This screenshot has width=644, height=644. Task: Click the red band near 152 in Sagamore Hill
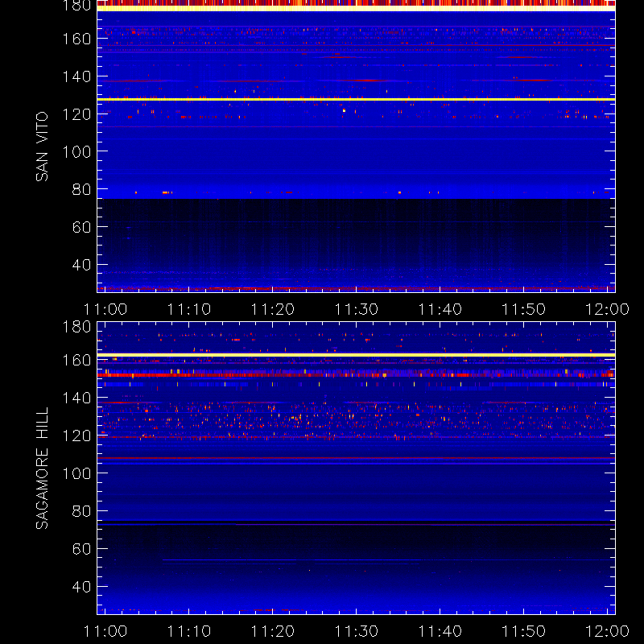tap(356, 375)
